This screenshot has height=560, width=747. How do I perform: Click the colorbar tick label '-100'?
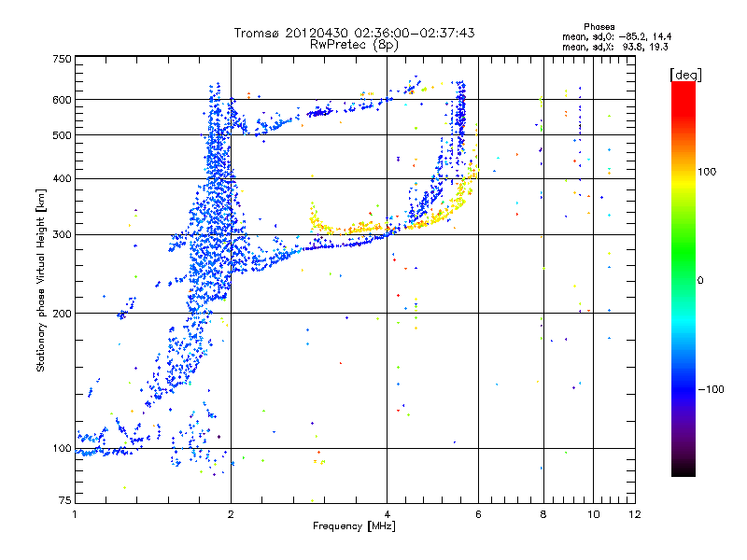click(711, 389)
